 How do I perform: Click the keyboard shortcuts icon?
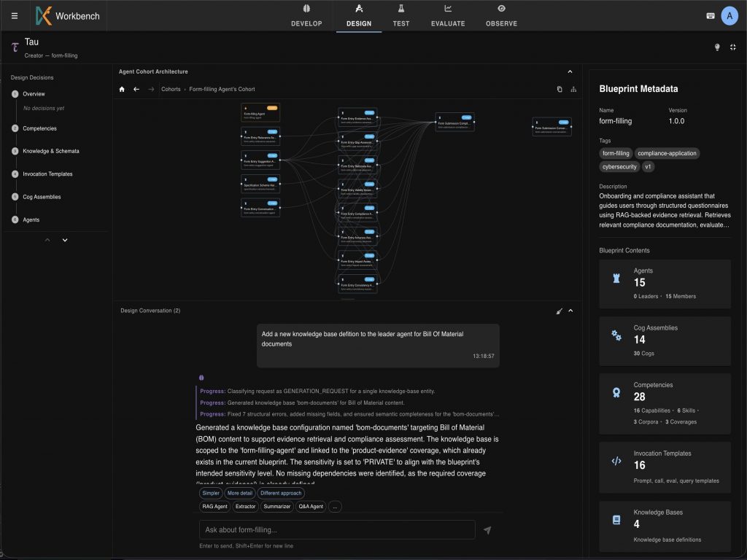(711, 15)
